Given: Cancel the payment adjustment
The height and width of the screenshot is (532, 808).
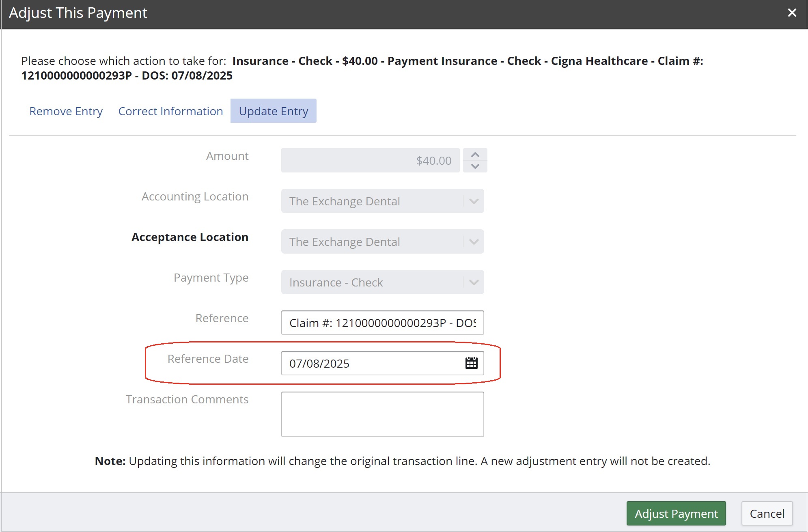Looking at the screenshot, I should 767,513.
